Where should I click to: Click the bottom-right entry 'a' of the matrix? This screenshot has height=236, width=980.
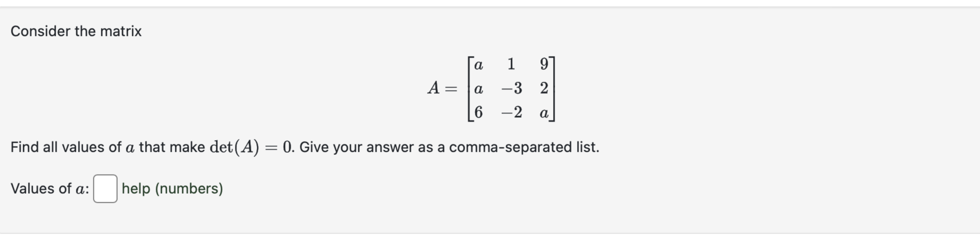[x=544, y=113]
